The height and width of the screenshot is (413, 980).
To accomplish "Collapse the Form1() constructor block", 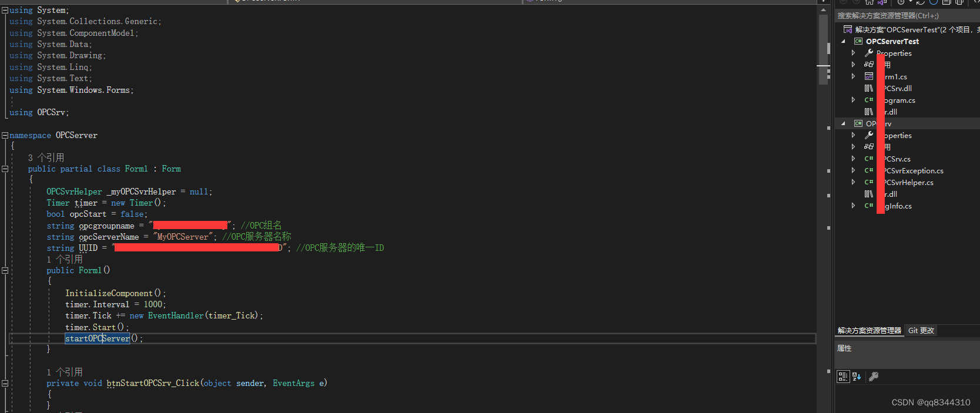I will click(5, 270).
